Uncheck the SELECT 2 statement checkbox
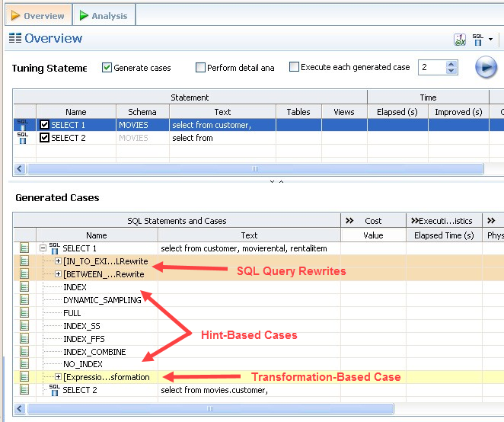 (x=44, y=138)
